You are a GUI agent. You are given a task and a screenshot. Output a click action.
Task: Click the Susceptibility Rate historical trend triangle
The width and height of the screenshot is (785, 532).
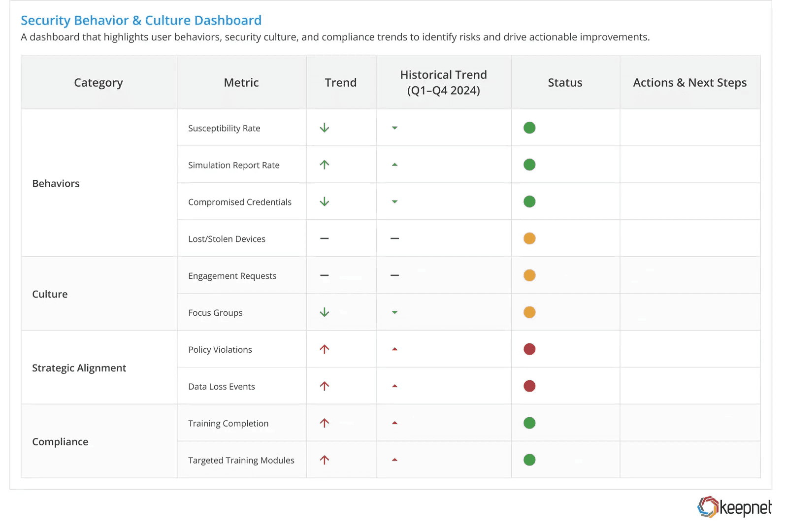click(x=394, y=128)
